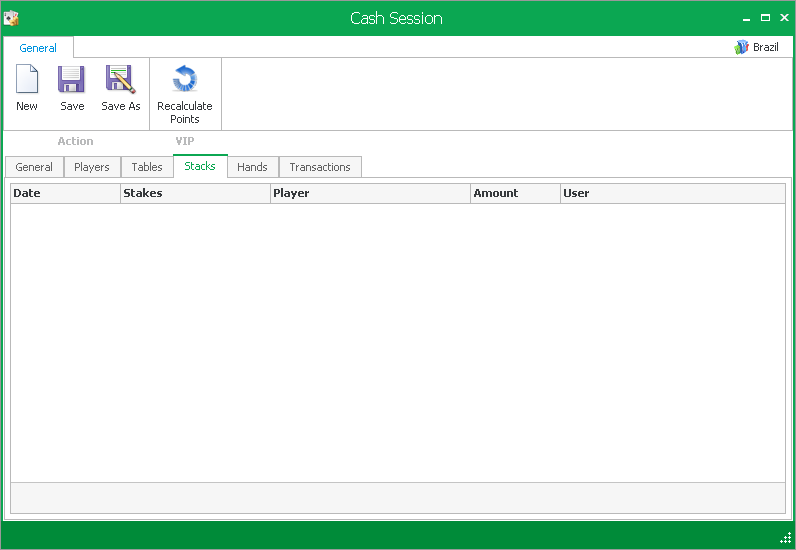Open the General ribbon tab
The height and width of the screenshot is (550, 796).
click(x=38, y=48)
